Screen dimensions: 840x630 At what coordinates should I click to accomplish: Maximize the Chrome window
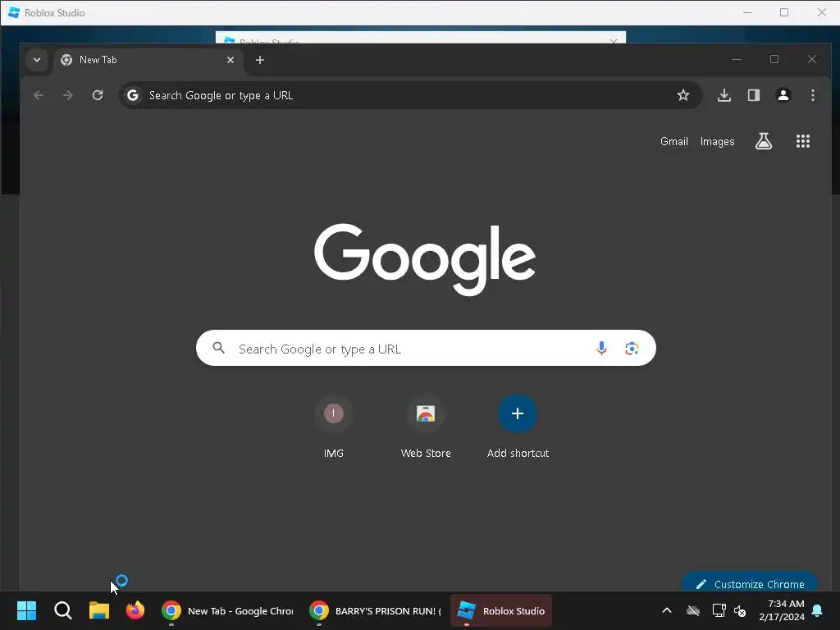click(x=774, y=59)
